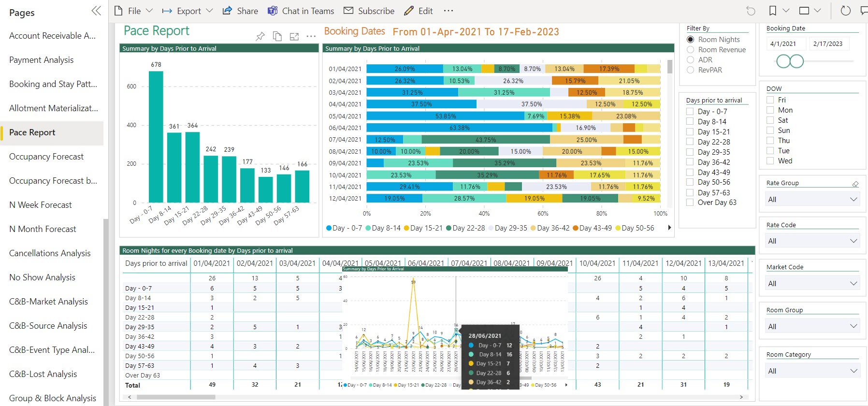The width and height of the screenshot is (868, 406).
Task: Expand the Rate Code dropdown
Action: [812, 241]
